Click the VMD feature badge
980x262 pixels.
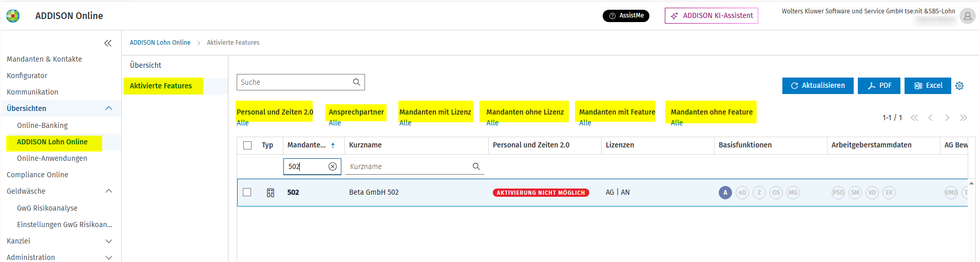pyautogui.click(x=951, y=193)
